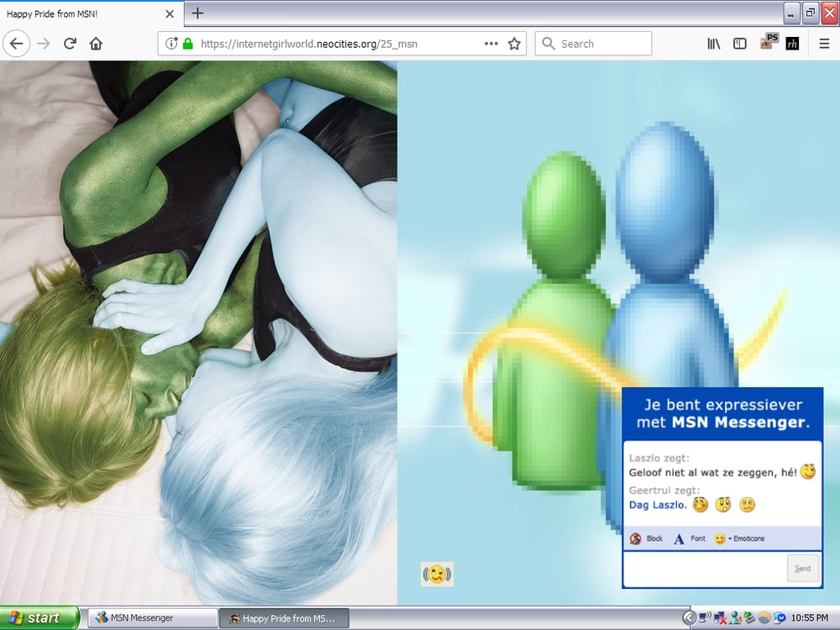Click the 'Je bent expressiever' heading
The image size is (840, 630).
pos(723,405)
